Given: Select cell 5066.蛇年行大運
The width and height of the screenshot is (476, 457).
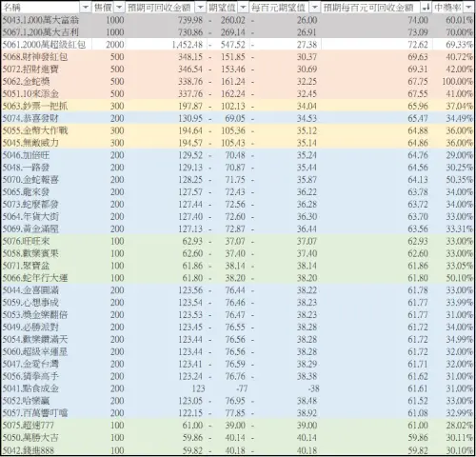Looking at the screenshot, I should pos(47,278).
